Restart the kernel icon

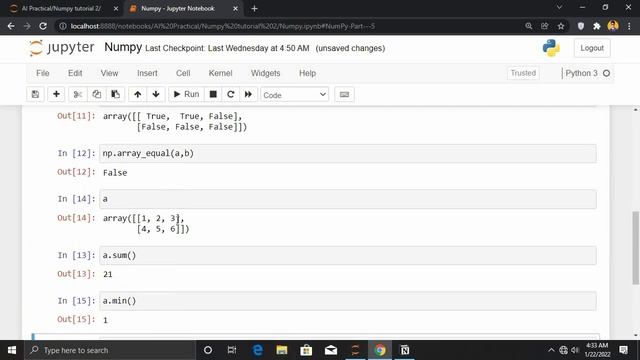click(231, 94)
